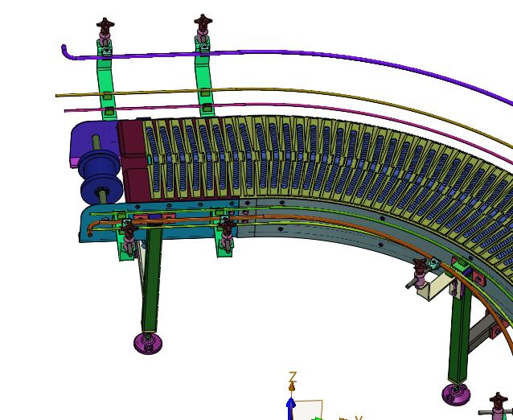Select the right dark green support leg
The width and height of the screenshot is (513, 420).
(x=460, y=331)
